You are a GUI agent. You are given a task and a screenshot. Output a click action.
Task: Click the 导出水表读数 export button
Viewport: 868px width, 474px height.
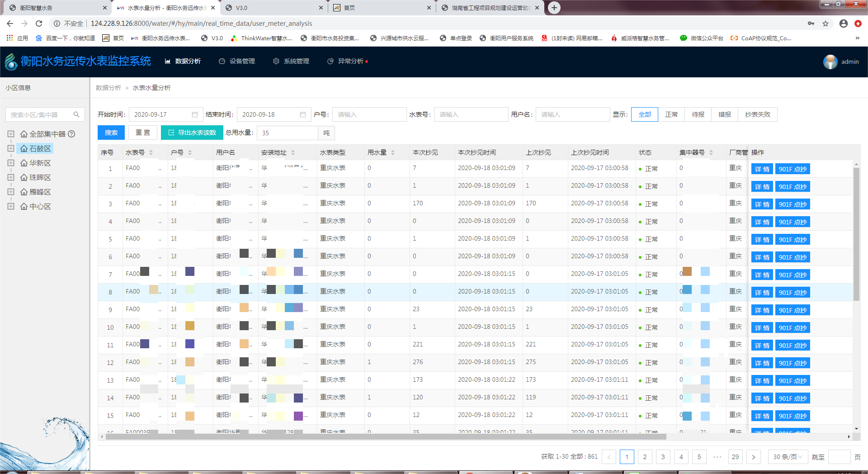pyautogui.click(x=192, y=133)
